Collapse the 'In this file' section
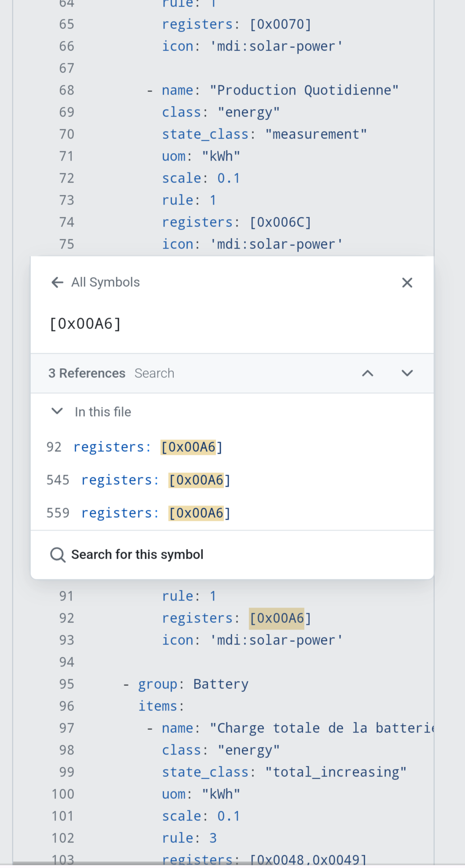Viewport: 465px width, 868px height. coord(57,412)
